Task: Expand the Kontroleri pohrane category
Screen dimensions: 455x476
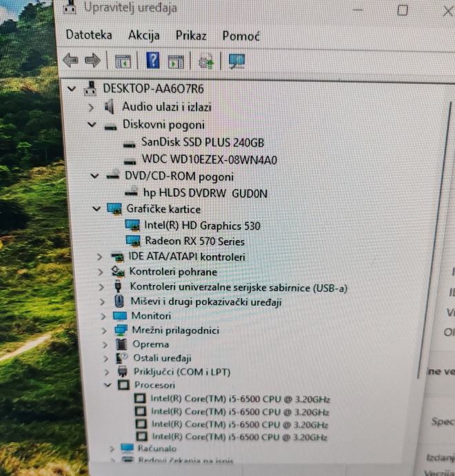Action: click(x=101, y=272)
